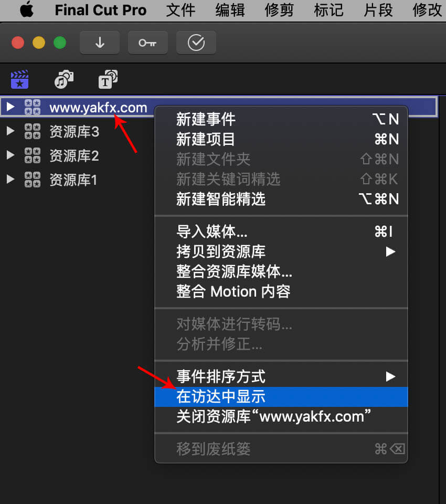Open the Final Cut Pro app menu
Screen dimensions: 446x504
click(x=101, y=10)
